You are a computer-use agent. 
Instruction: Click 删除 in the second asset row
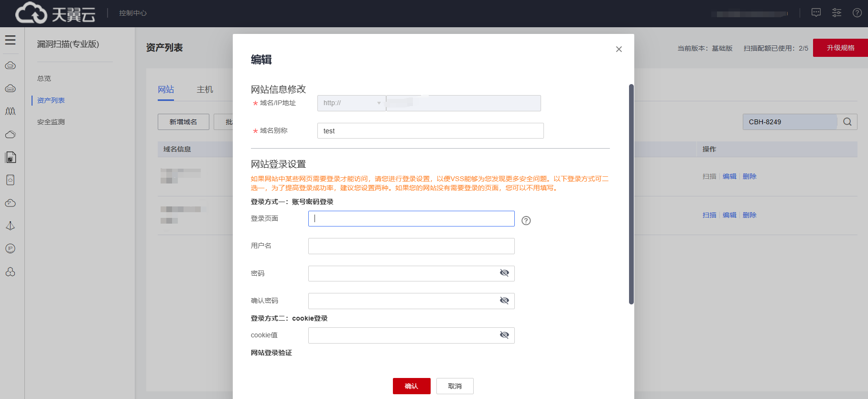click(x=749, y=215)
